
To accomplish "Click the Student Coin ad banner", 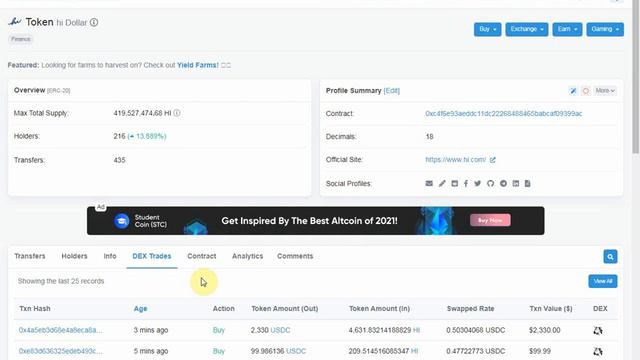I will click(x=316, y=220).
